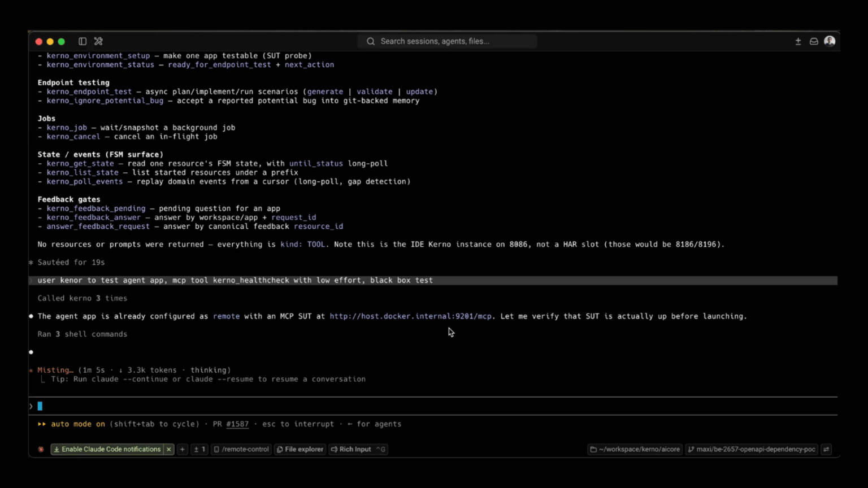Focus the Search sessions, agents, files field
Image resolution: width=868 pixels, height=488 pixels.
tap(447, 41)
